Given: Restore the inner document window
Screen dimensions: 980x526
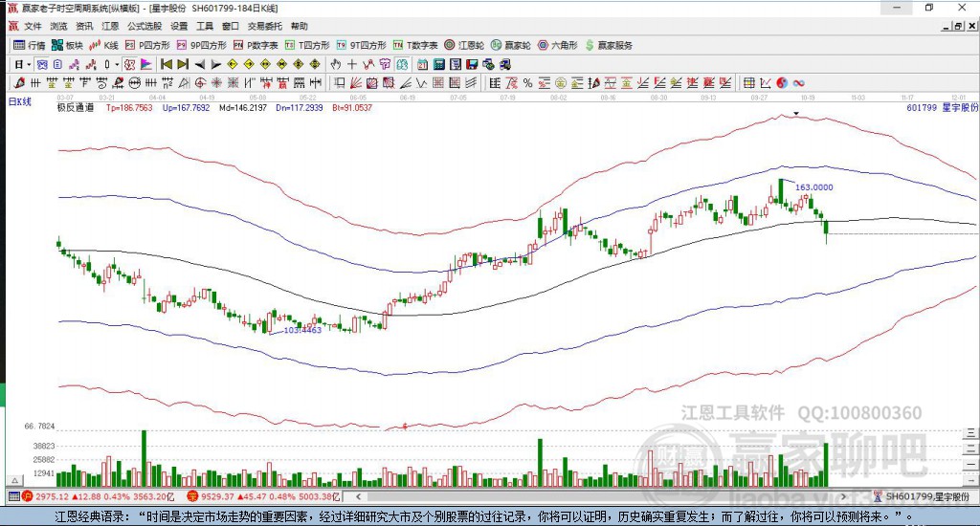Looking at the screenshot, I should pos(957,26).
